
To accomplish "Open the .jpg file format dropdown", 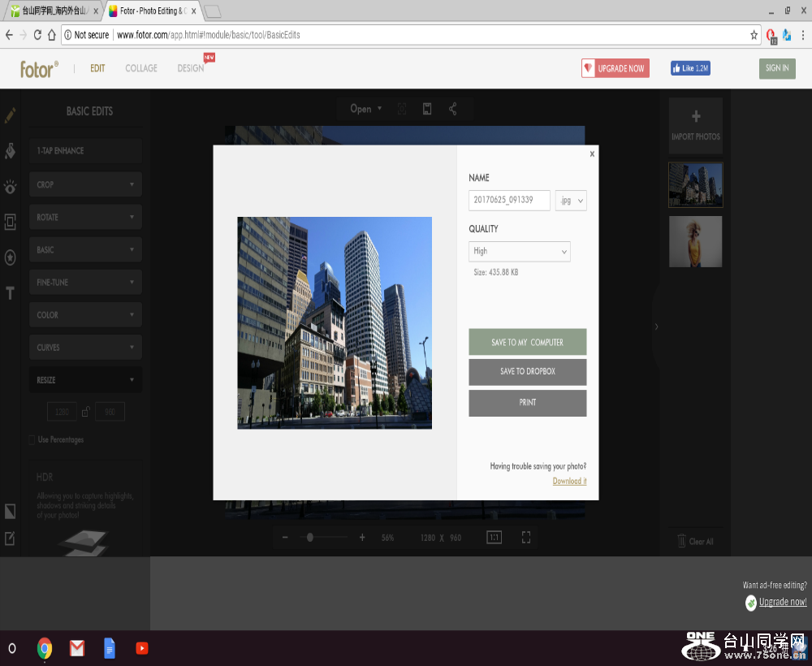I will pyautogui.click(x=571, y=200).
